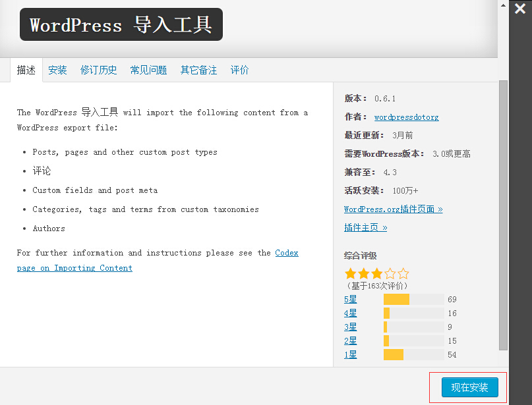Open the 安装 tab
The height and width of the screenshot is (405, 532).
[x=57, y=70]
